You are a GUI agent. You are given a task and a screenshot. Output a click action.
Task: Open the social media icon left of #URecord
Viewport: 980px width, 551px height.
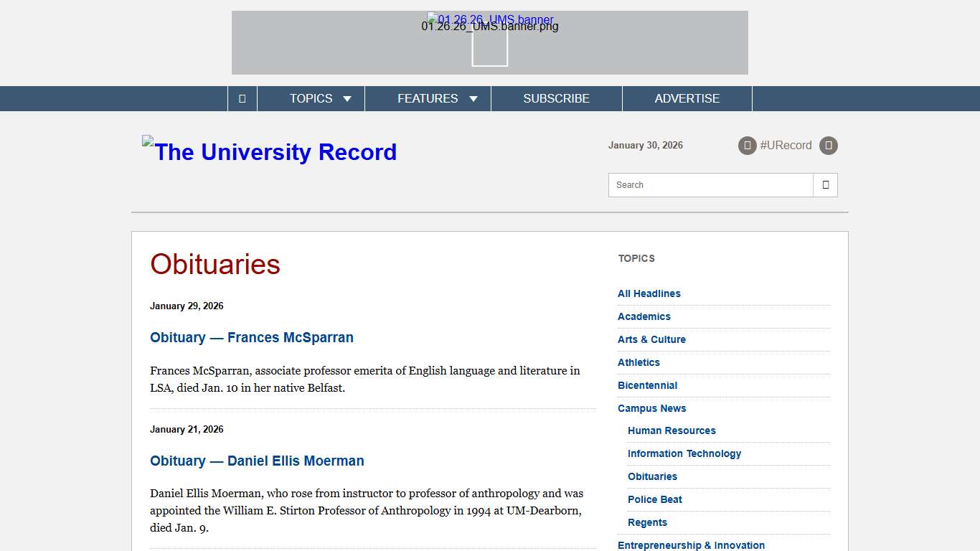747,145
